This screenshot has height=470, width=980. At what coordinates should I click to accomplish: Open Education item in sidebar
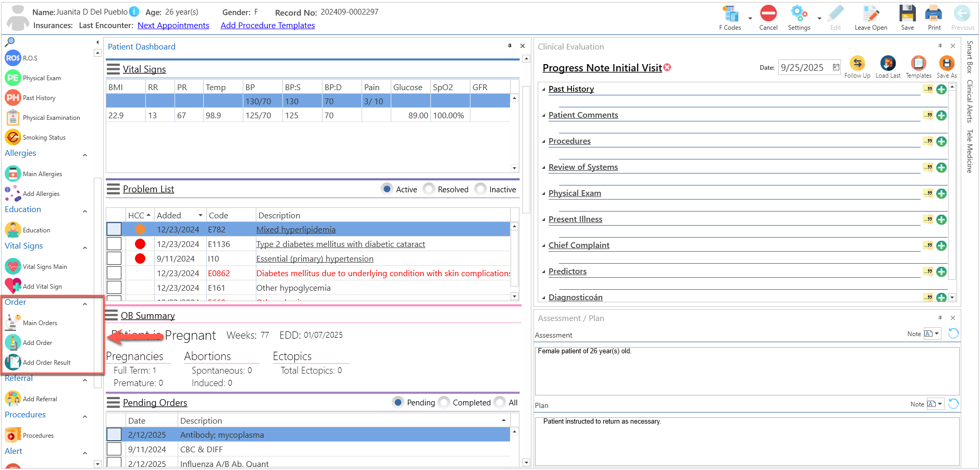point(28,230)
